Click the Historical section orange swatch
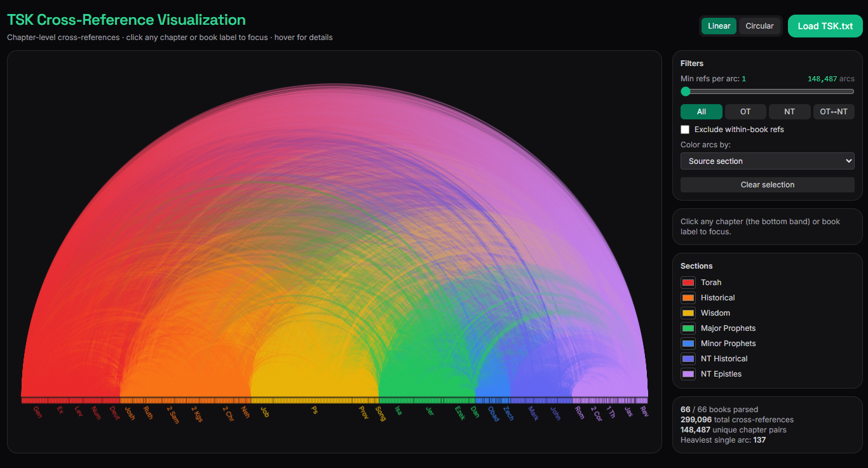The width and height of the screenshot is (868, 468). (x=688, y=298)
